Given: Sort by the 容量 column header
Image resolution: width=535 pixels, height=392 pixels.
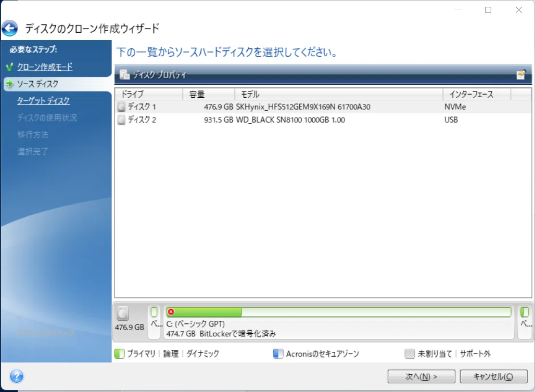Looking at the screenshot, I should 209,94.
